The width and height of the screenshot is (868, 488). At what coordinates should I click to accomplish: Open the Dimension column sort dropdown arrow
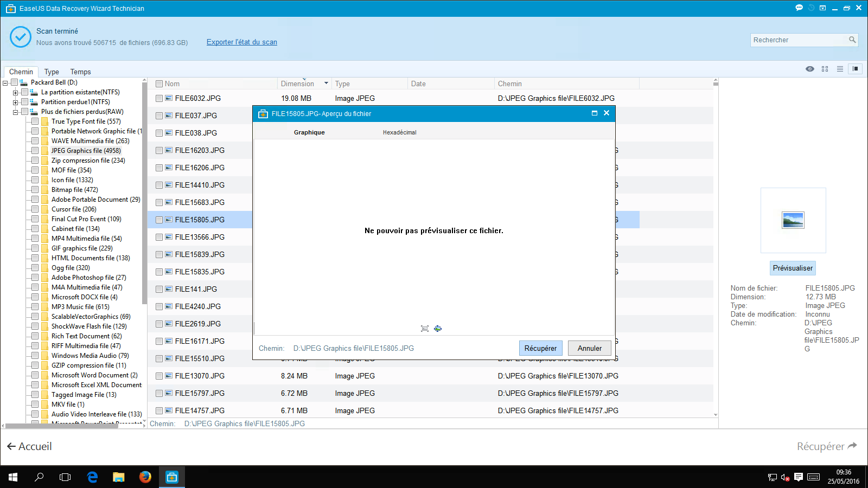tap(326, 84)
